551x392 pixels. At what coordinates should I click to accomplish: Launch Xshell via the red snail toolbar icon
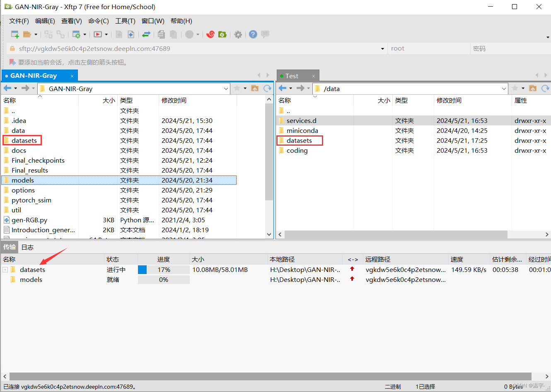pos(210,34)
